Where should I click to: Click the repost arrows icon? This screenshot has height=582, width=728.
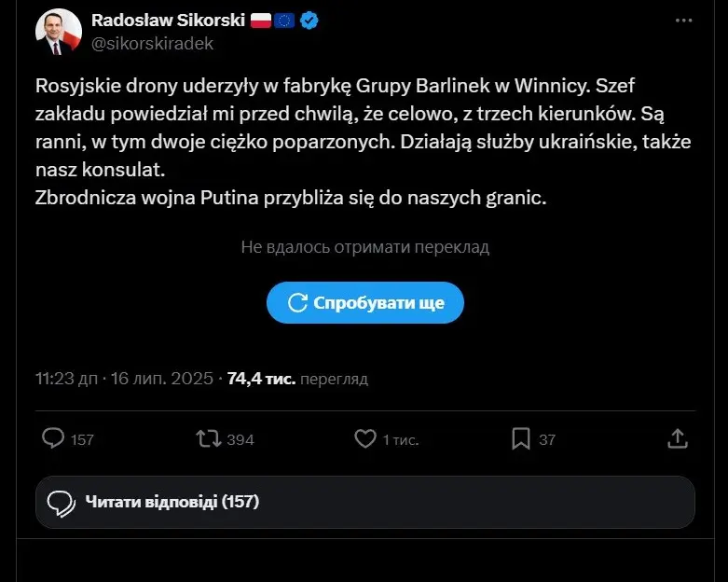click(x=209, y=438)
